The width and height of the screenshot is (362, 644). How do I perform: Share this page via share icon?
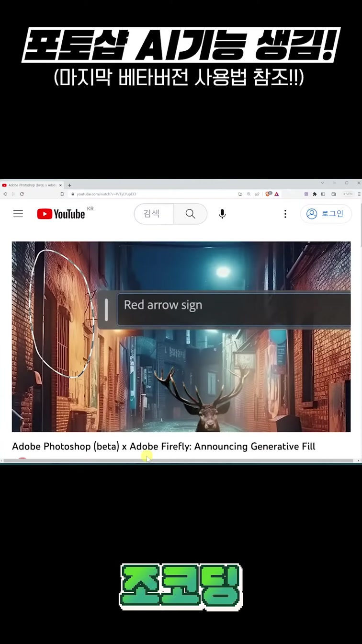pos(257,194)
